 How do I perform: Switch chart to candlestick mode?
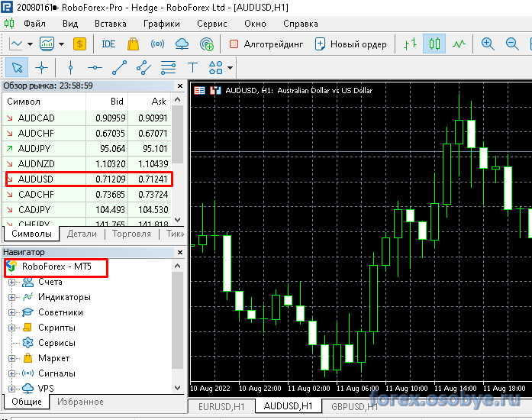[434, 44]
